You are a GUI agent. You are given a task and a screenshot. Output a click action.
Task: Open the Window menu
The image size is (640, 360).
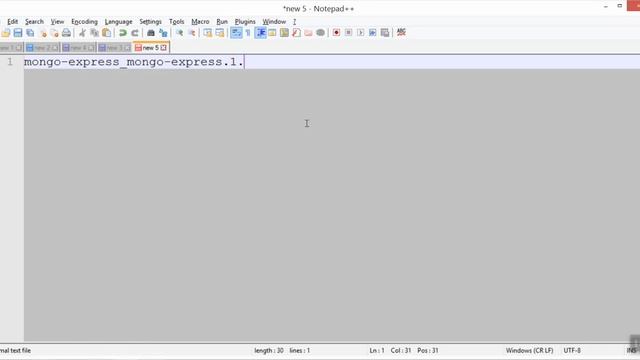(274, 22)
